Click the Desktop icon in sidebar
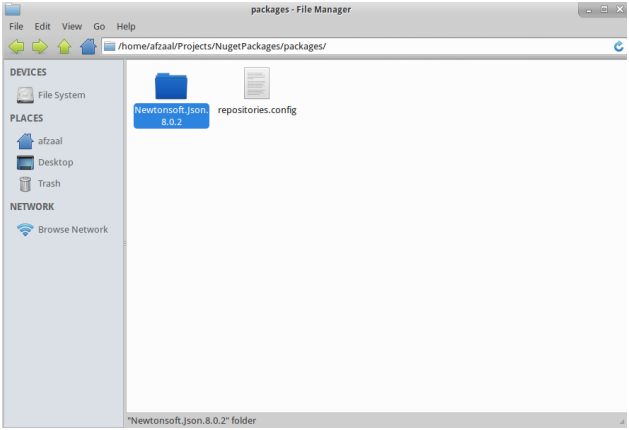Viewport: 629px width, 430px height. [25, 162]
